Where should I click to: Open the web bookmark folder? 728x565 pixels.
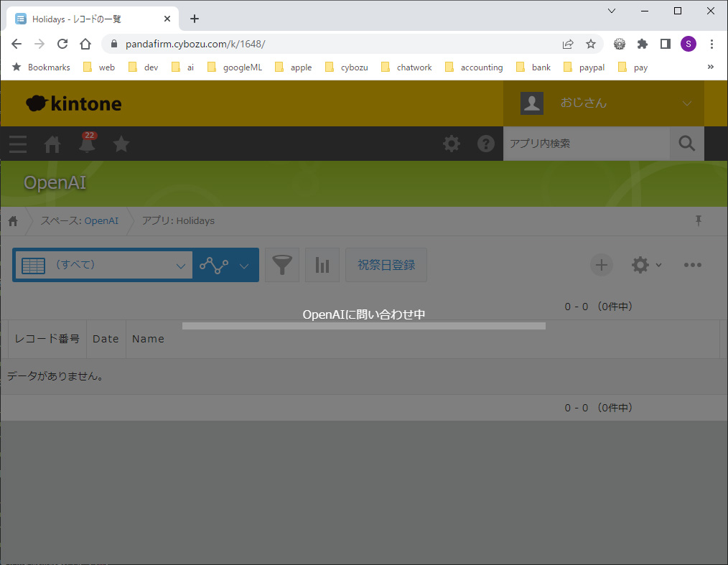[x=99, y=67]
